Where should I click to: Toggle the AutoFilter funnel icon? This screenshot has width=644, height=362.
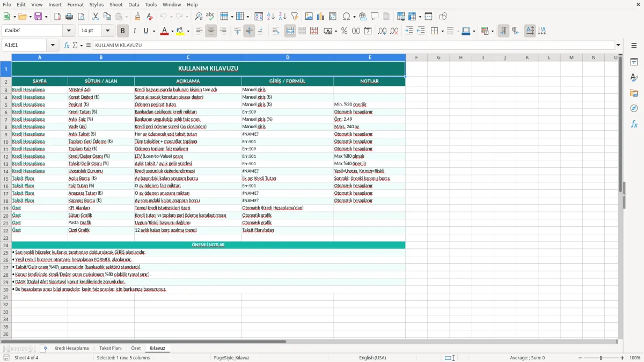pos(295,17)
